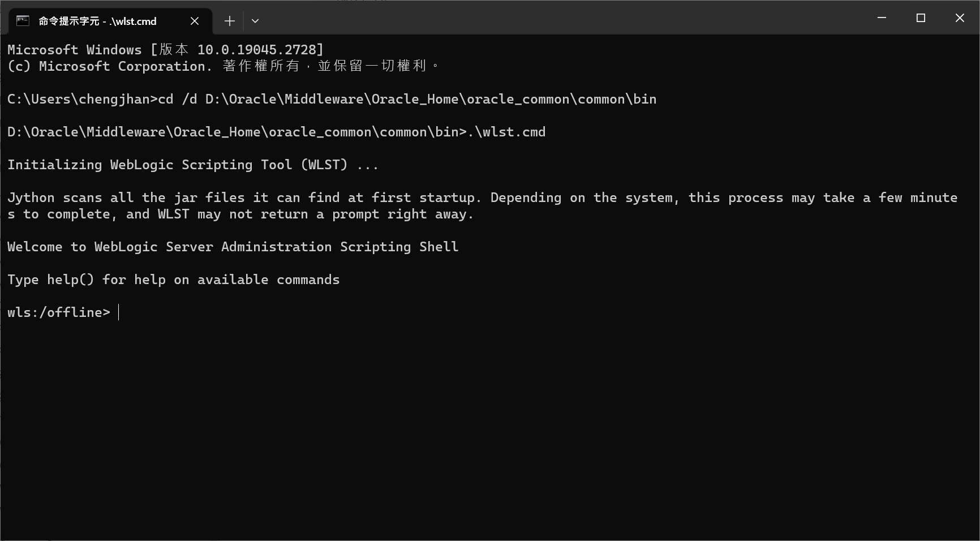The width and height of the screenshot is (980, 541).
Task: Click the command prompt icon in tab
Action: [23, 21]
